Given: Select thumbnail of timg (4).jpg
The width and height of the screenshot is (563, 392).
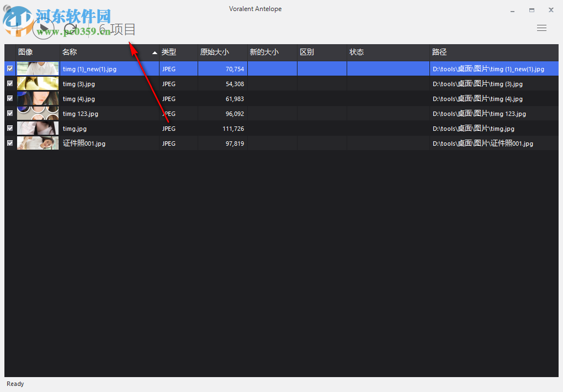Looking at the screenshot, I should 38,98.
